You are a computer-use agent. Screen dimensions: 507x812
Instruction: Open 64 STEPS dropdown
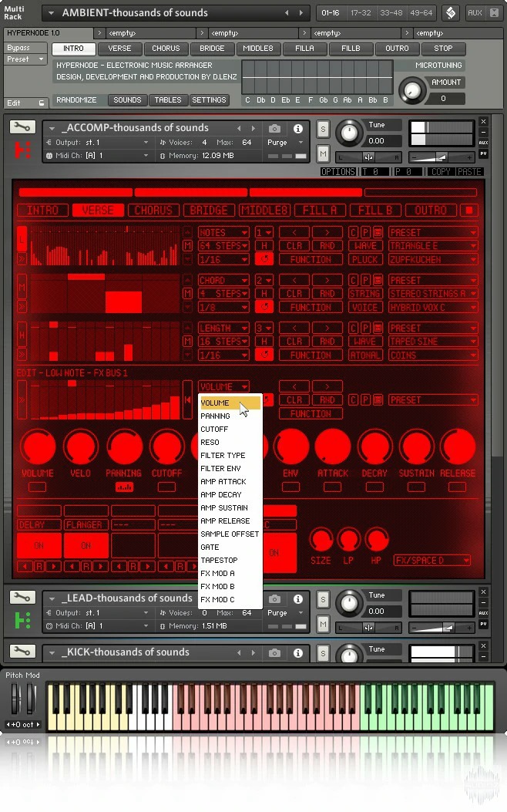click(223, 245)
